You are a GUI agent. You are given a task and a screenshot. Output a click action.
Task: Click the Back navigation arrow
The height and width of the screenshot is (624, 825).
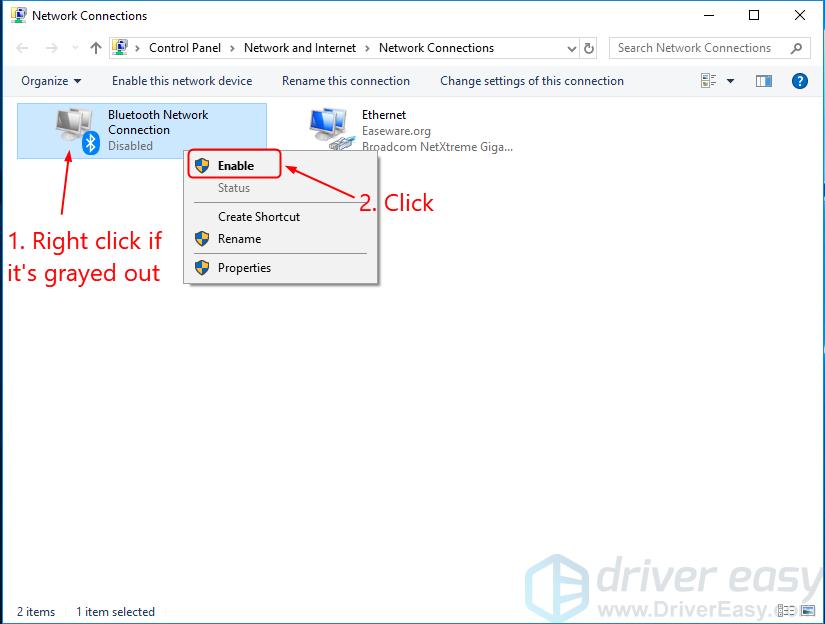click(x=22, y=48)
